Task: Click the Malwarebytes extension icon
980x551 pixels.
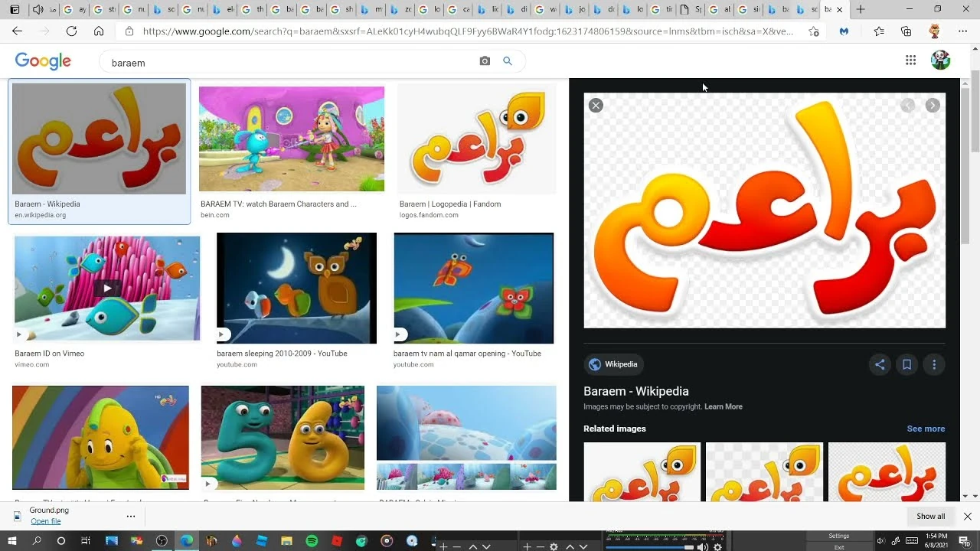Action: click(x=843, y=31)
